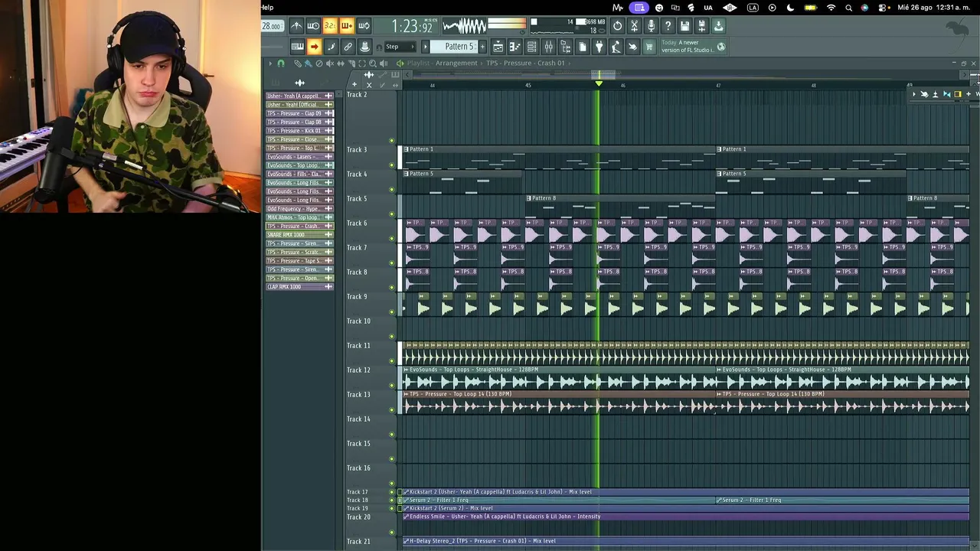Select SNARE RMX 1000 in the picker

[x=299, y=235]
